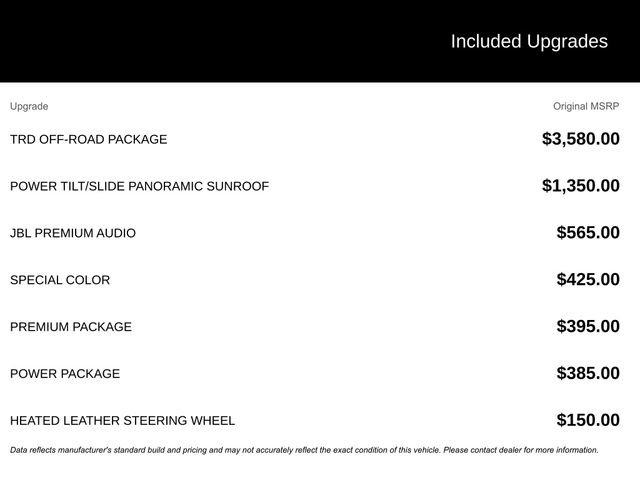Click the Included Upgrades heading
The height and width of the screenshot is (480, 640).
pyautogui.click(x=528, y=41)
